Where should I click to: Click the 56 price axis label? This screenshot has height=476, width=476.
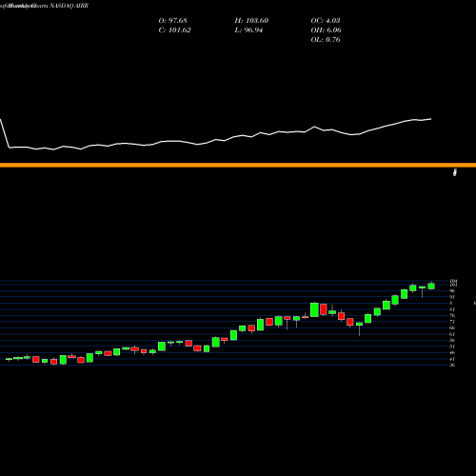[452, 340]
